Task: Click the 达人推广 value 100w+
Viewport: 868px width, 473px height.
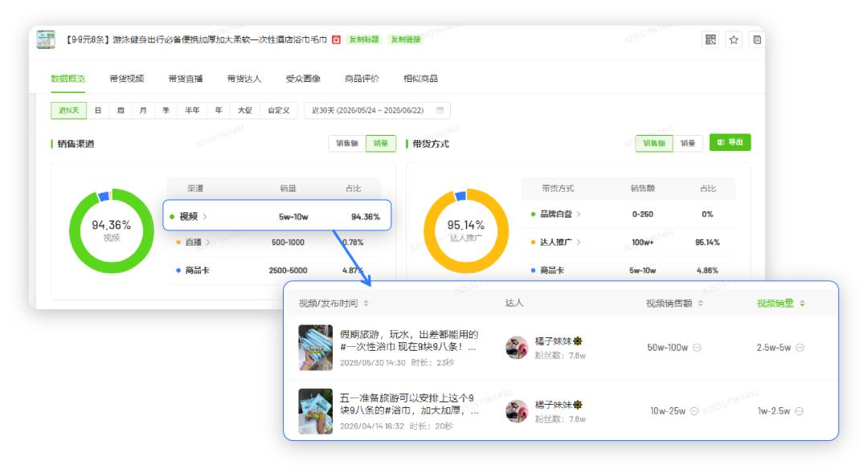Action: [642, 243]
